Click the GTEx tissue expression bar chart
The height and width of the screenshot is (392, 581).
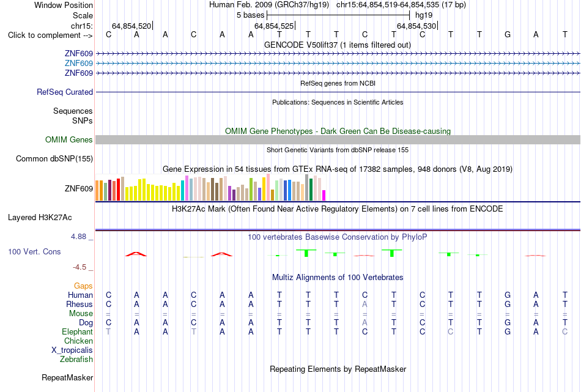[210, 188]
